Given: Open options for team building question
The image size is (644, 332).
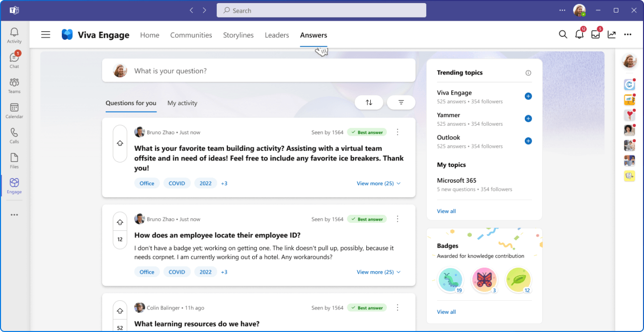Looking at the screenshot, I should coord(397,132).
